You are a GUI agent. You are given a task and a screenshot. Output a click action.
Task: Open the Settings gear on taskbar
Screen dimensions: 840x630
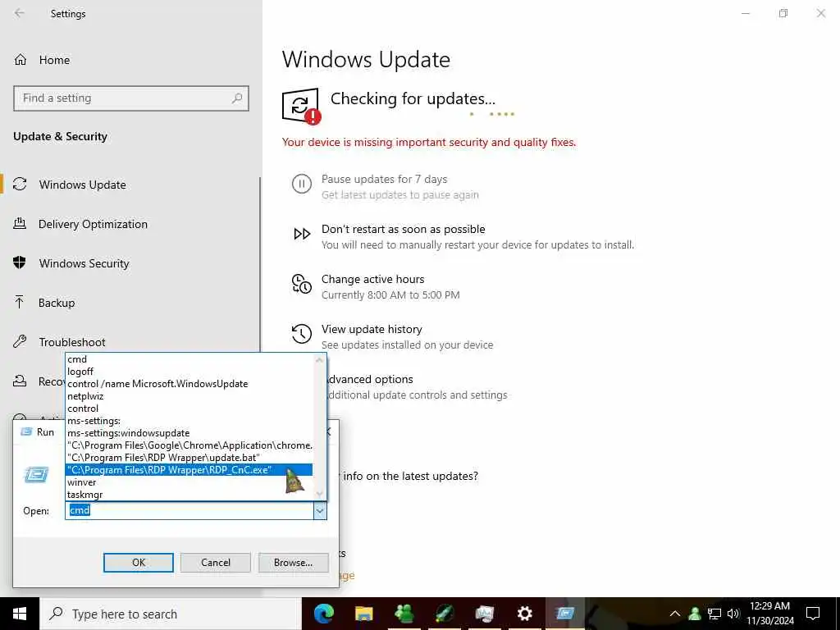pos(524,614)
